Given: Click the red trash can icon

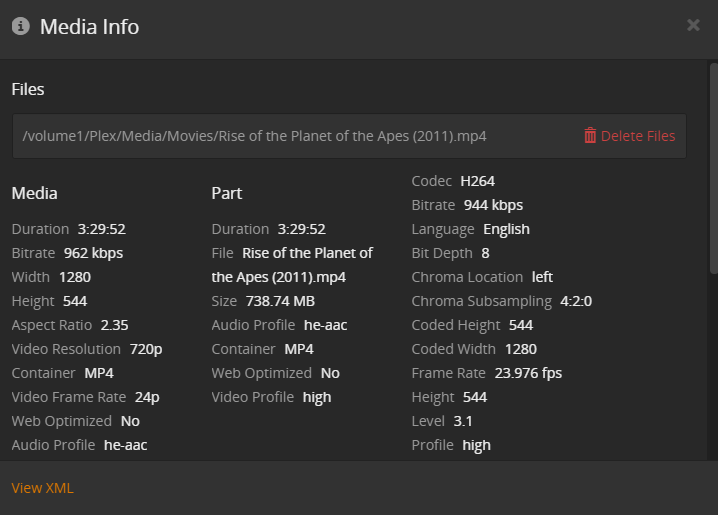Looking at the screenshot, I should coord(590,136).
